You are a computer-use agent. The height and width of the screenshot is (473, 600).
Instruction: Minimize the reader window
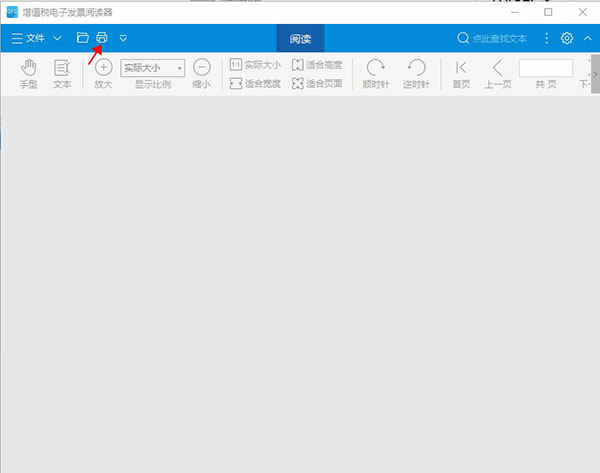pos(515,12)
